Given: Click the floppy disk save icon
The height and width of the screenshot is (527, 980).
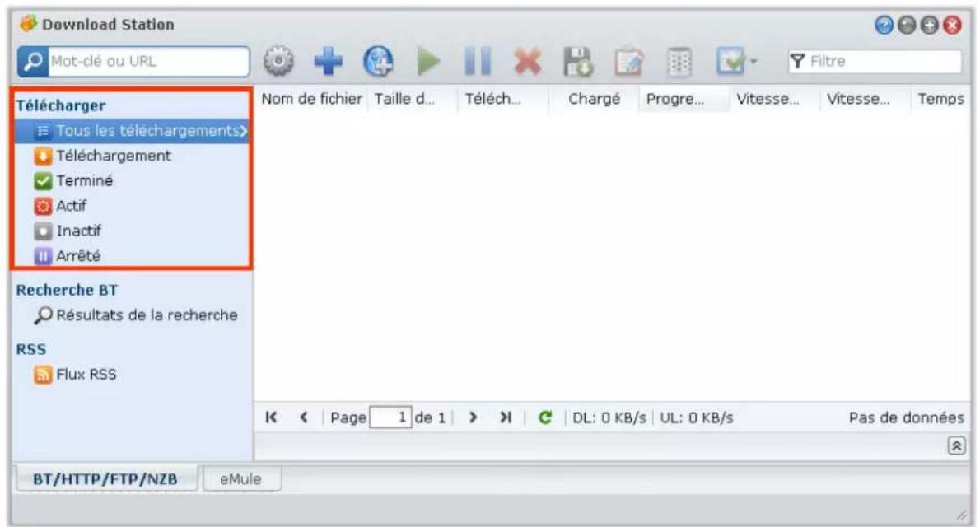Looking at the screenshot, I should tap(577, 61).
